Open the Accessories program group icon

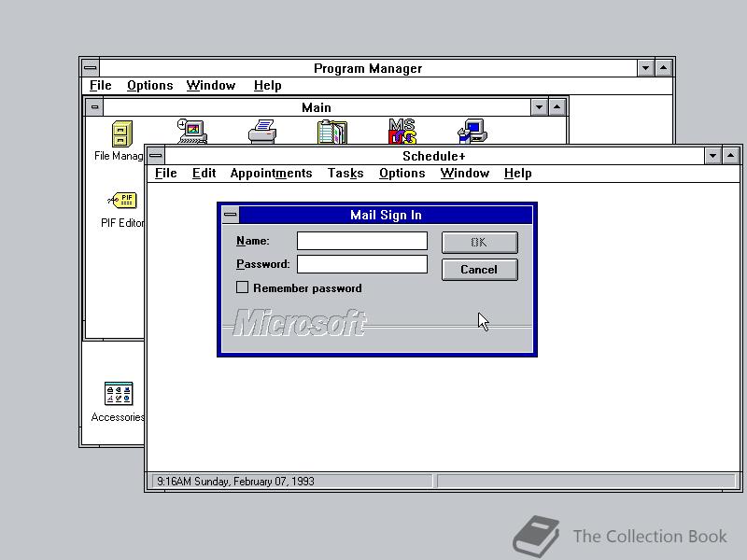(119, 393)
